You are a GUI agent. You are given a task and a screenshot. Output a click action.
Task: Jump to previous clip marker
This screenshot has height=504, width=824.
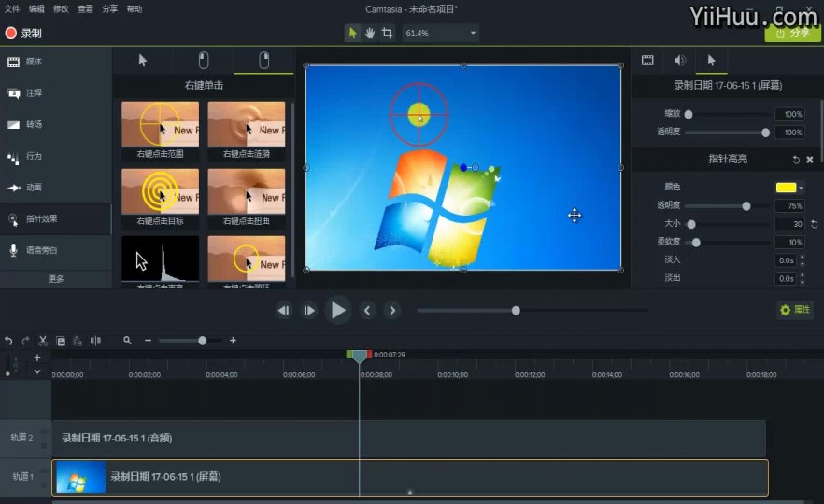coord(367,310)
